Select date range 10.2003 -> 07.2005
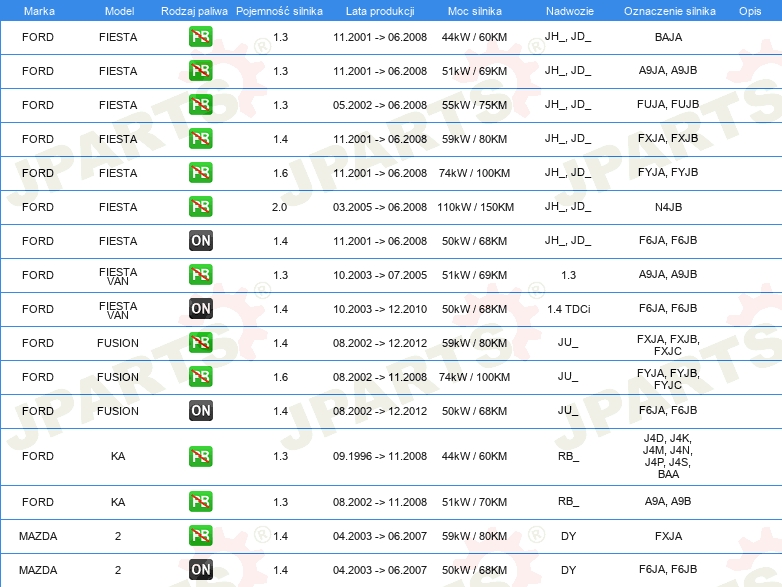The height and width of the screenshot is (587, 782). (380, 275)
